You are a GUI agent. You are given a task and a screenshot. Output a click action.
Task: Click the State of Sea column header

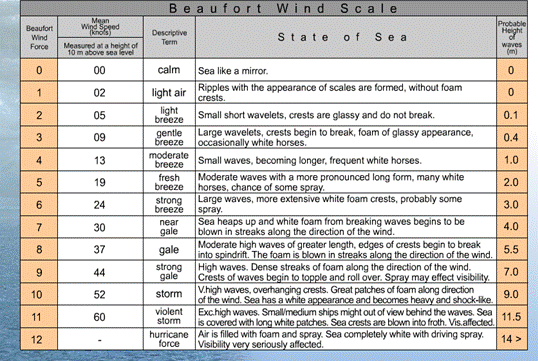point(346,37)
